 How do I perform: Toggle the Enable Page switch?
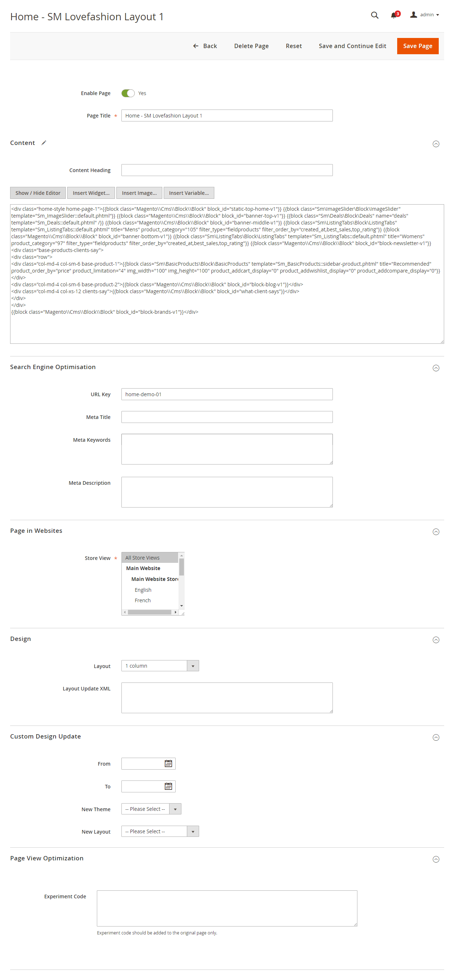point(128,93)
